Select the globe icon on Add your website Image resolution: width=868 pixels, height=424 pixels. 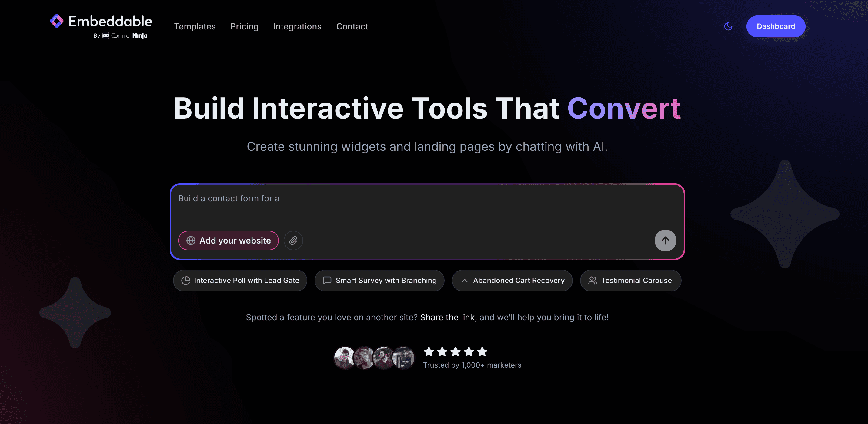[x=191, y=241]
